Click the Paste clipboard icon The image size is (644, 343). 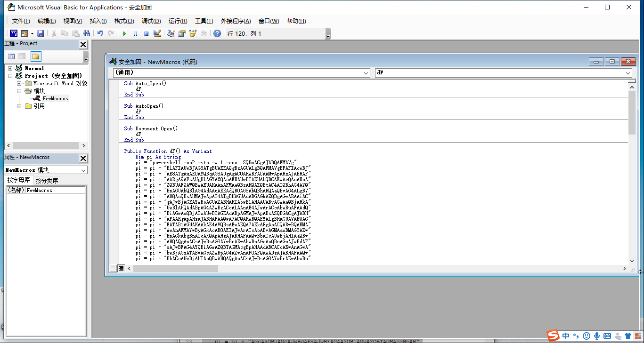coord(75,33)
